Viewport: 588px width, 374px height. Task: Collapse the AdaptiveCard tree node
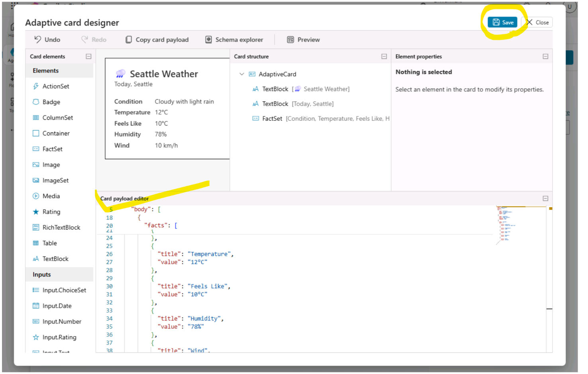pyautogui.click(x=241, y=74)
